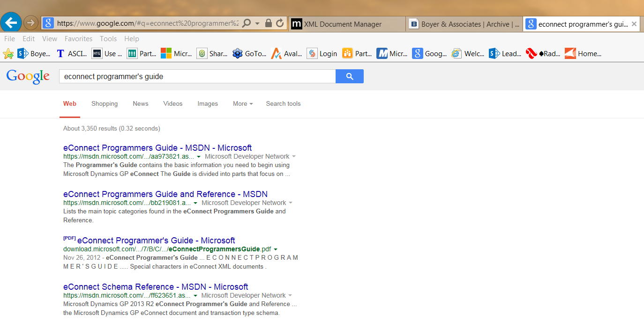This screenshot has height=329, width=644.
Task: Open the Micr... bookmark with blue M icon
Action: click(x=392, y=54)
